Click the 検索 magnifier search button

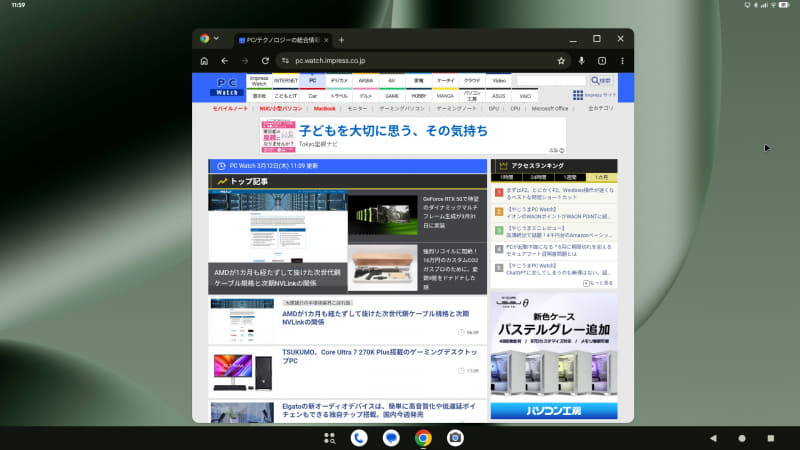(x=601, y=81)
